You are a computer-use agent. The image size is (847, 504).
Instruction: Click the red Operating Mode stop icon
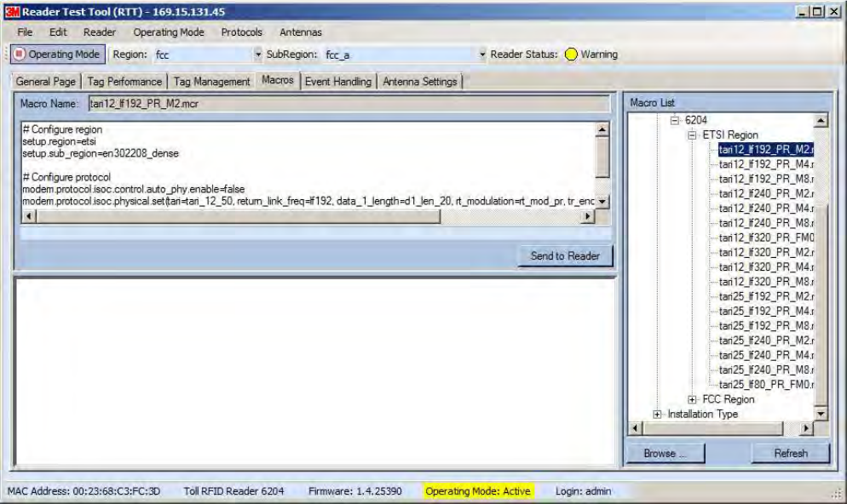pyautogui.click(x=20, y=54)
